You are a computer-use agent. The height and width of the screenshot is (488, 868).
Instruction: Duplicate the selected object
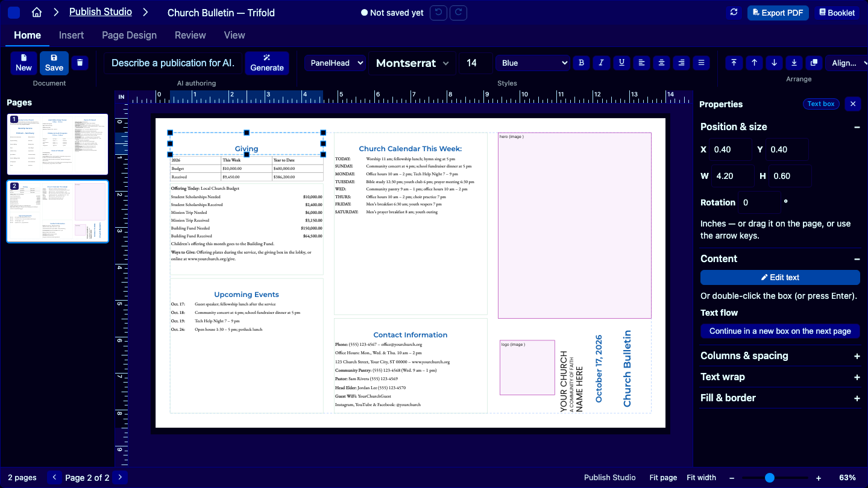click(814, 63)
